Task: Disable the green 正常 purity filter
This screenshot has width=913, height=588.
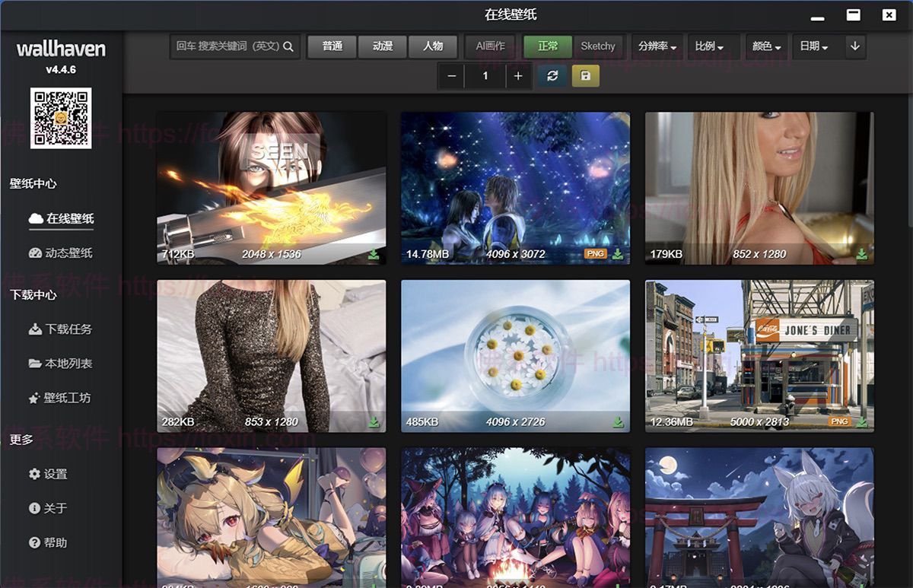Action: point(546,46)
